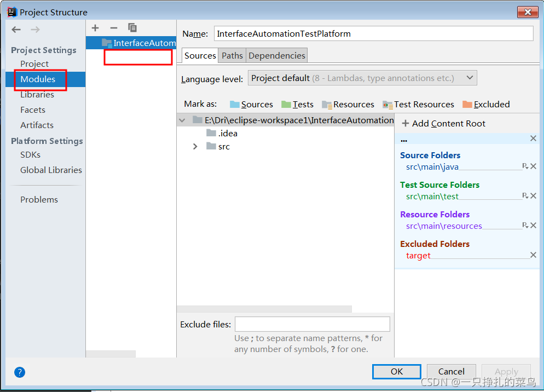Mark folder as Test Resources
The width and height of the screenshot is (544, 392).
[419, 105]
